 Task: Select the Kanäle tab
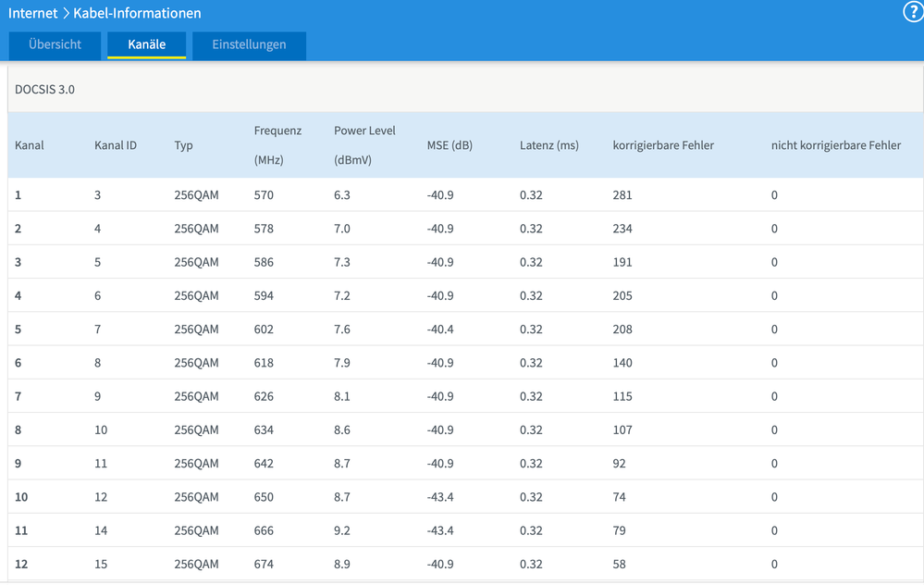tap(146, 44)
